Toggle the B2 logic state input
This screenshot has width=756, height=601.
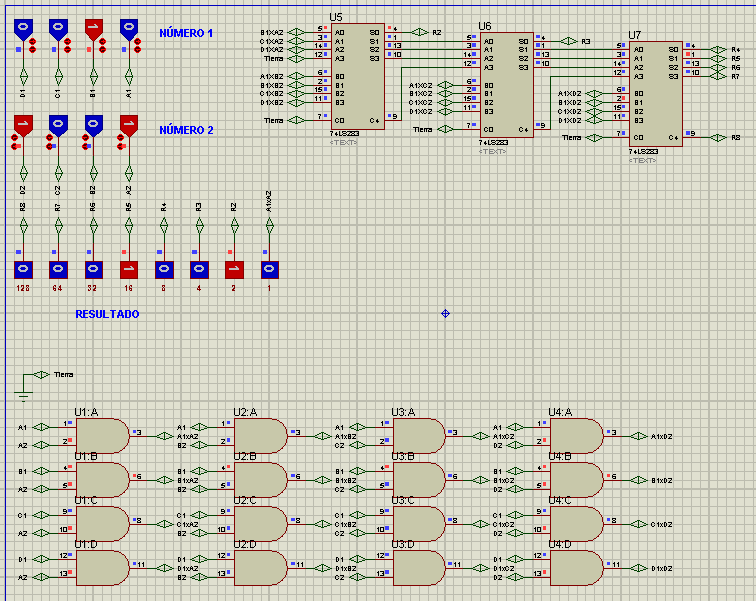(94, 125)
